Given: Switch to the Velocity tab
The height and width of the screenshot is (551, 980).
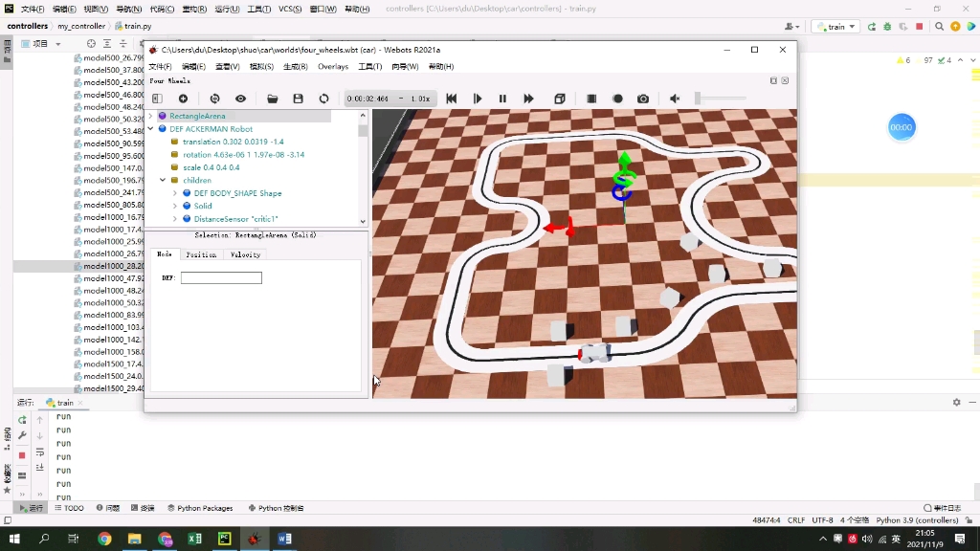Looking at the screenshot, I should (245, 254).
